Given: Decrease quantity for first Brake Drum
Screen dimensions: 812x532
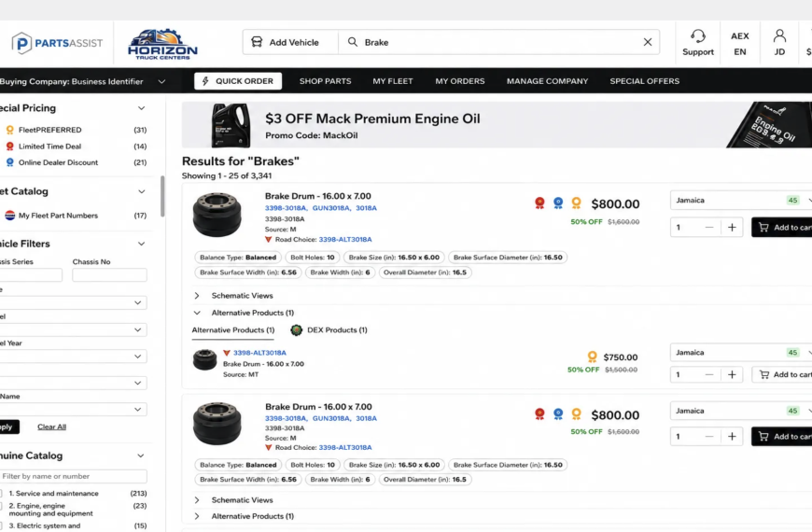Looking at the screenshot, I should (x=709, y=228).
